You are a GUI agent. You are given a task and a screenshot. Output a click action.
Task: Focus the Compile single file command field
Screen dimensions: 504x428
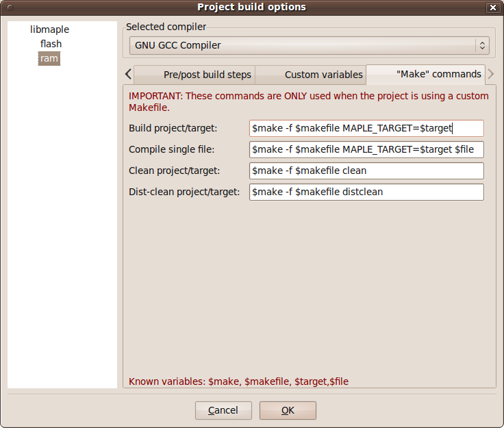[366, 150]
